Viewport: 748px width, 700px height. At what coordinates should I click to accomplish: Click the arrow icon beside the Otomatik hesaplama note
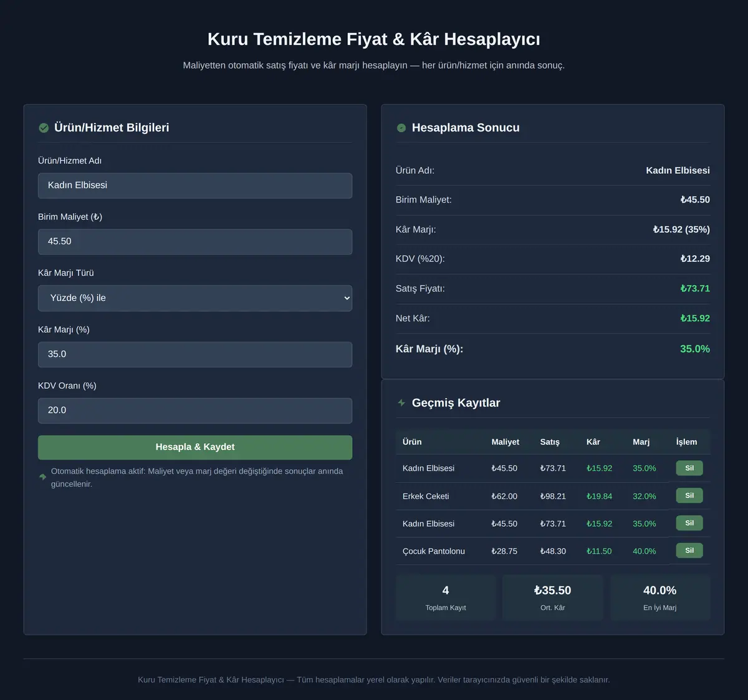[42, 477]
